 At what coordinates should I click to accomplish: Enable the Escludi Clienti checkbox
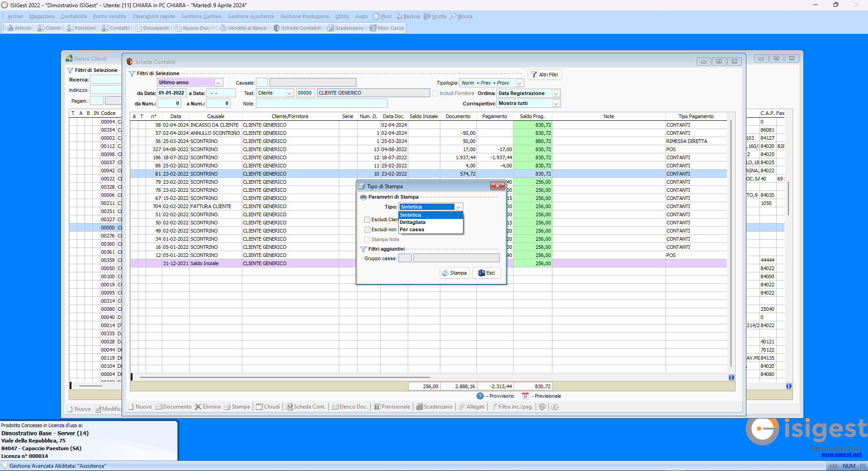367,219
